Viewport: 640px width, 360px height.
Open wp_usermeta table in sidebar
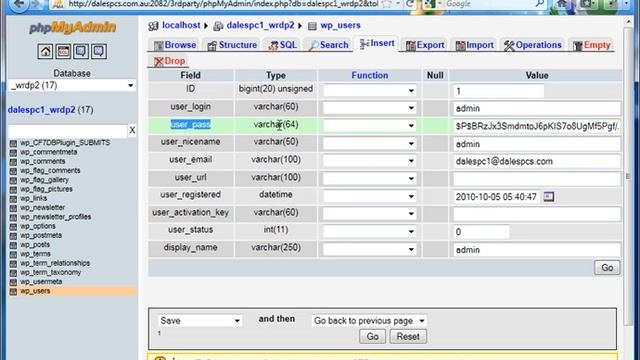(41, 282)
